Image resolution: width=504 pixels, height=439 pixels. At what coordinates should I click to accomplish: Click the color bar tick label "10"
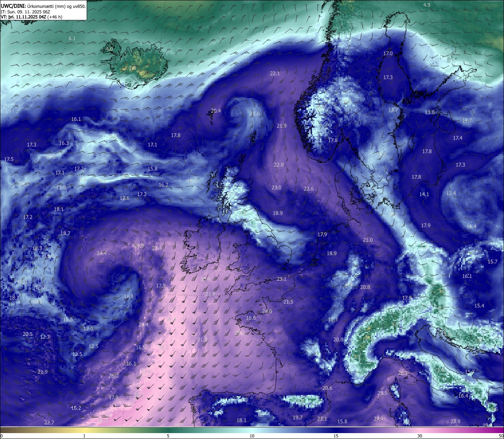[x=252, y=436]
